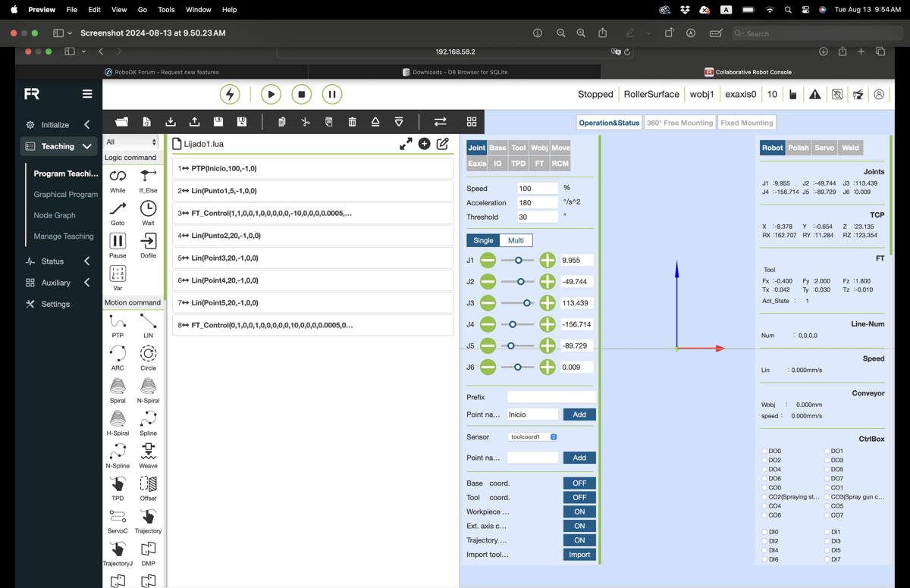Image resolution: width=910 pixels, height=588 pixels.
Task: Click the Wait command clock icon
Action: [x=148, y=208]
